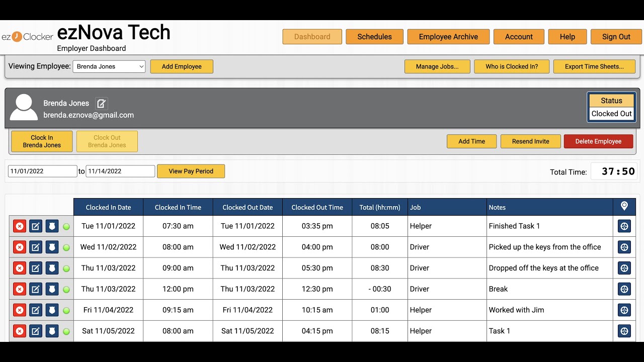Delete the Break entry on Thu 11/03
The image size is (644, 362).
(x=19, y=289)
